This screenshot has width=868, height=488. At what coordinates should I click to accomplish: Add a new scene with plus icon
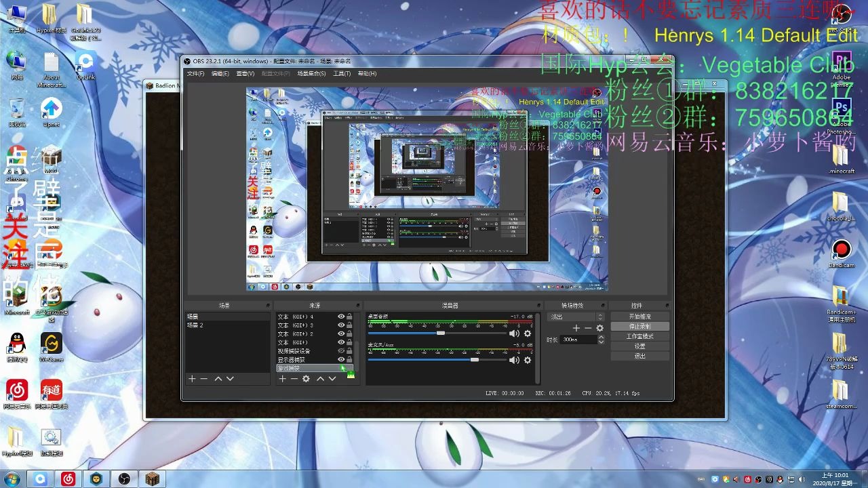pyautogui.click(x=192, y=379)
